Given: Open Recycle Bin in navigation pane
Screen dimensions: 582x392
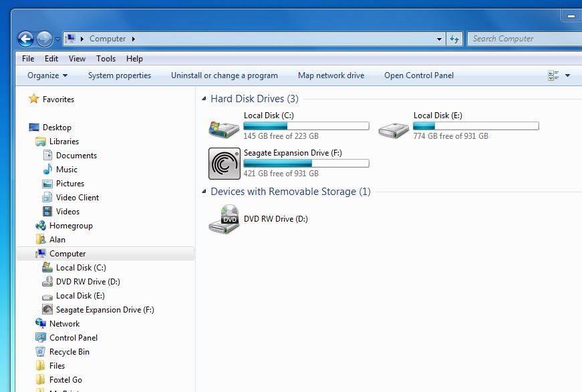Looking at the screenshot, I should (69, 352).
